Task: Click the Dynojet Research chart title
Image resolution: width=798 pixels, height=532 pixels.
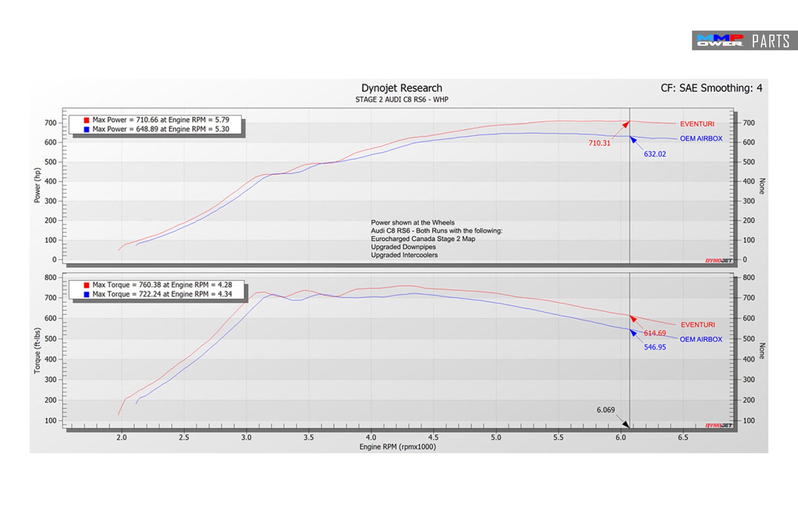Action: [x=402, y=88]
